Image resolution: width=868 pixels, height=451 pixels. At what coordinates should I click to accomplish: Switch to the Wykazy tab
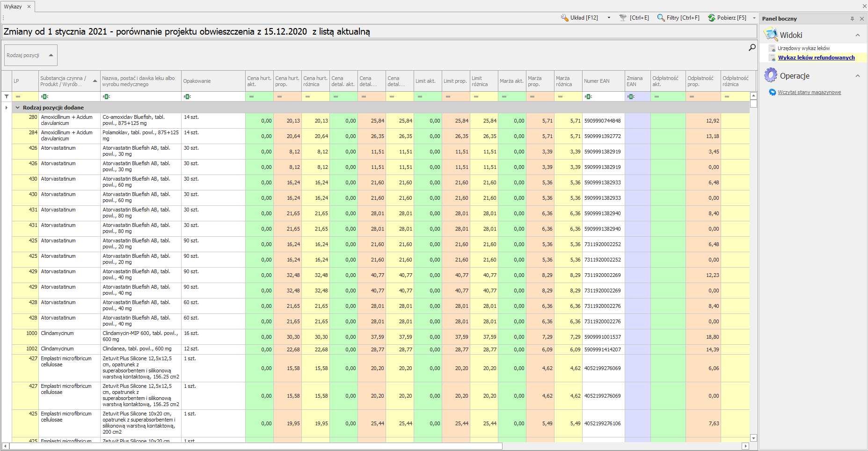[13, 7]
